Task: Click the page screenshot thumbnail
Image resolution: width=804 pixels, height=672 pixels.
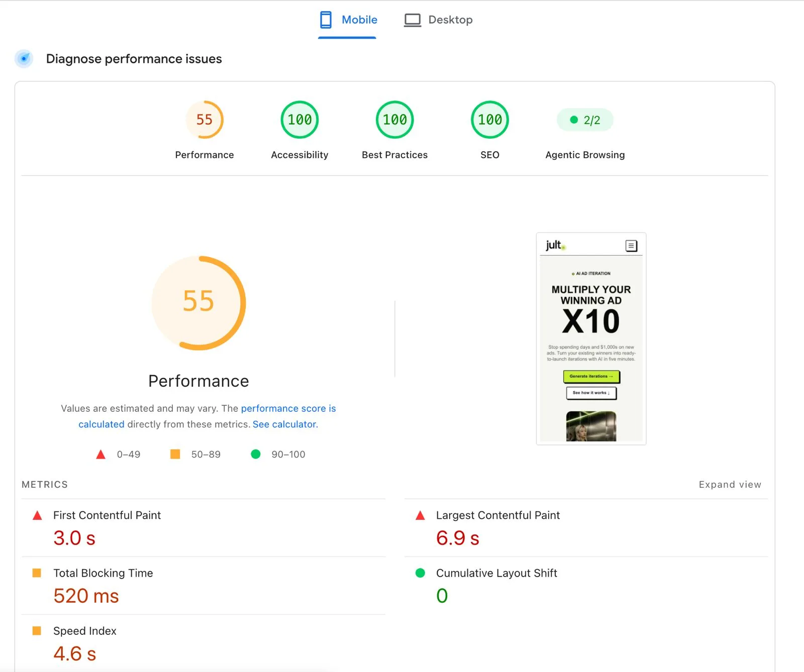Action: 591,339
